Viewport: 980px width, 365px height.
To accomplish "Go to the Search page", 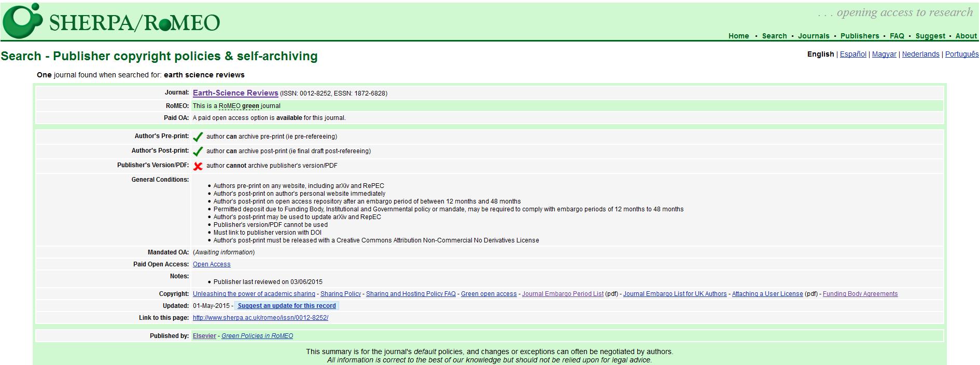I will [774, 36].
